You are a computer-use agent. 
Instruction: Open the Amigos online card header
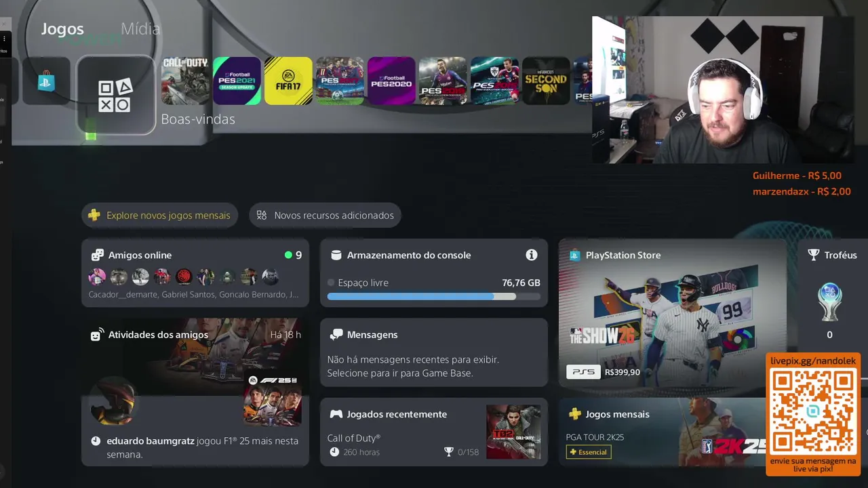click(140, 255)
